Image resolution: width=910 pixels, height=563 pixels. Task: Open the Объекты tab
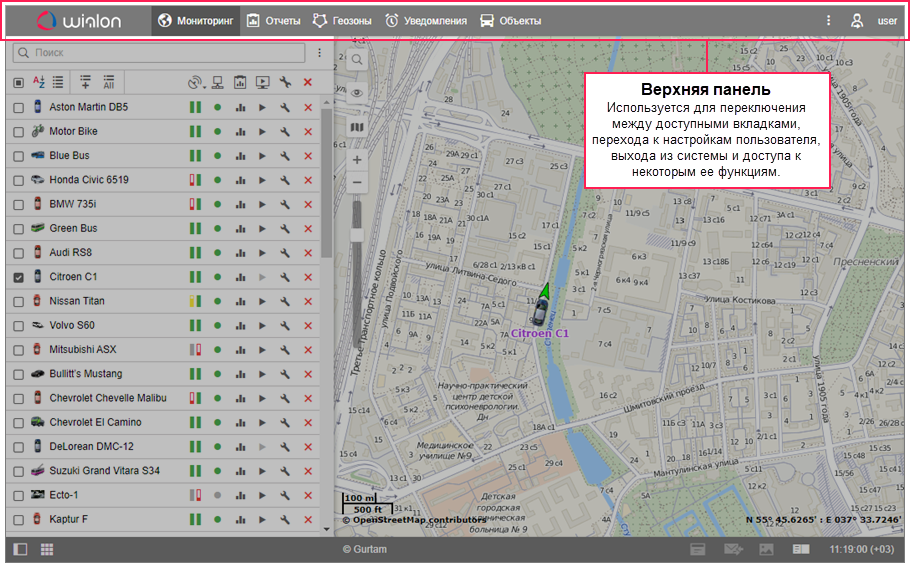pos(511,21)
